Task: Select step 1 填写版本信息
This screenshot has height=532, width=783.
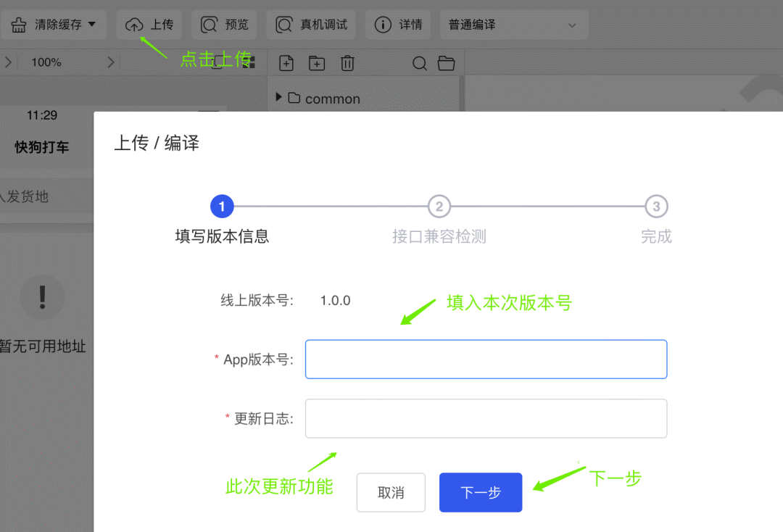Action: [222, 206]
